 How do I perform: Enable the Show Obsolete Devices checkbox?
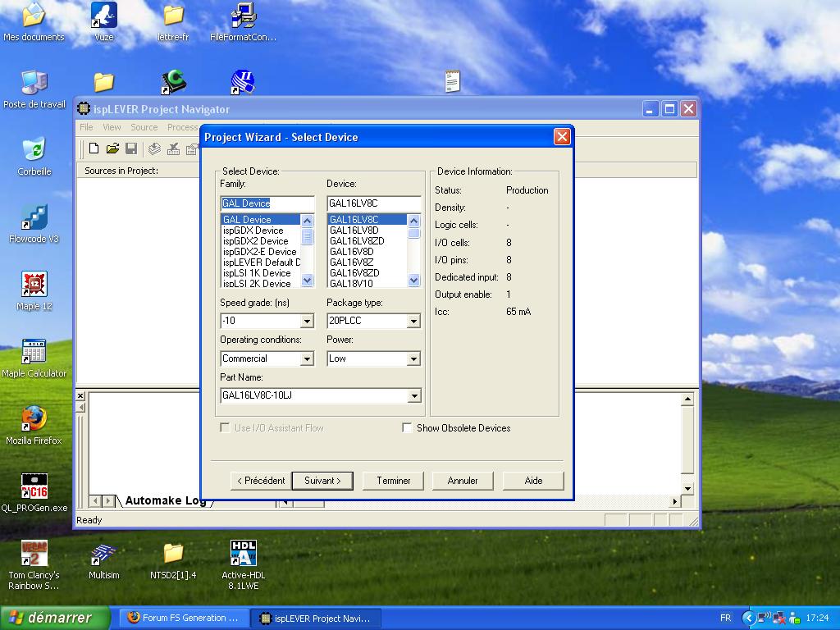coord(408,428)
